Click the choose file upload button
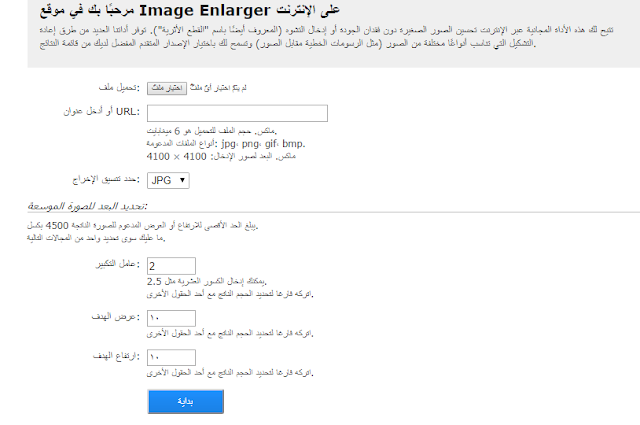The image size is (640, 425). pyautogui.click(x=167, y=88)
